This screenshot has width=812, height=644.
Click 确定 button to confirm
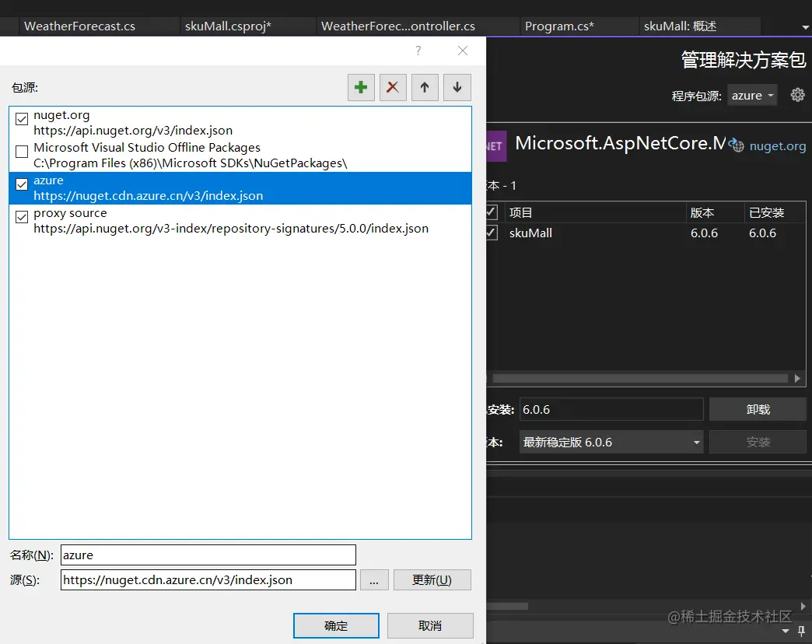[336, 626]
